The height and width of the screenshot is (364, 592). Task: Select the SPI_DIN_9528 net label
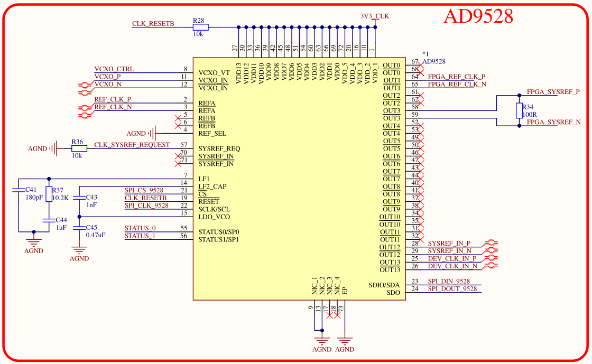coord(449,281)
